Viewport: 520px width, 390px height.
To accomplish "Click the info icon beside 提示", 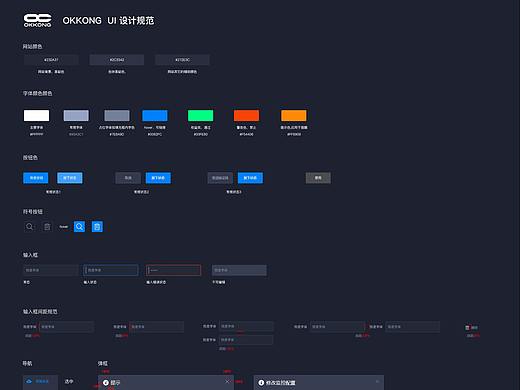I will tap(106, 383).
